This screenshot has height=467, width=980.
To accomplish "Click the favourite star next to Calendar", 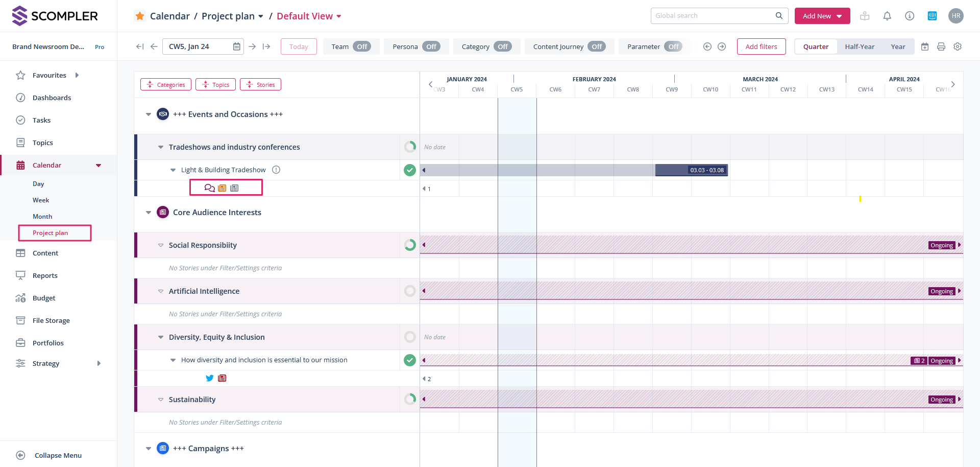I will click(x=140, y=16).
